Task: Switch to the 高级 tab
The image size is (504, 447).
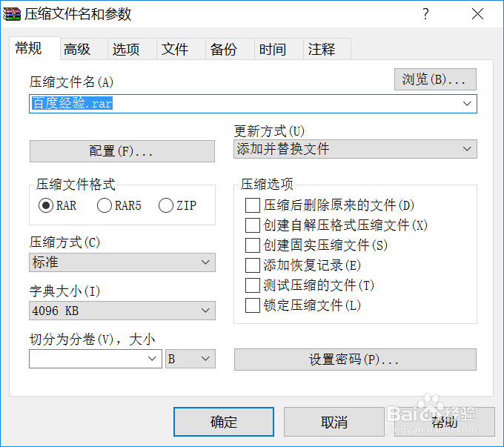Action: [77, 50]
